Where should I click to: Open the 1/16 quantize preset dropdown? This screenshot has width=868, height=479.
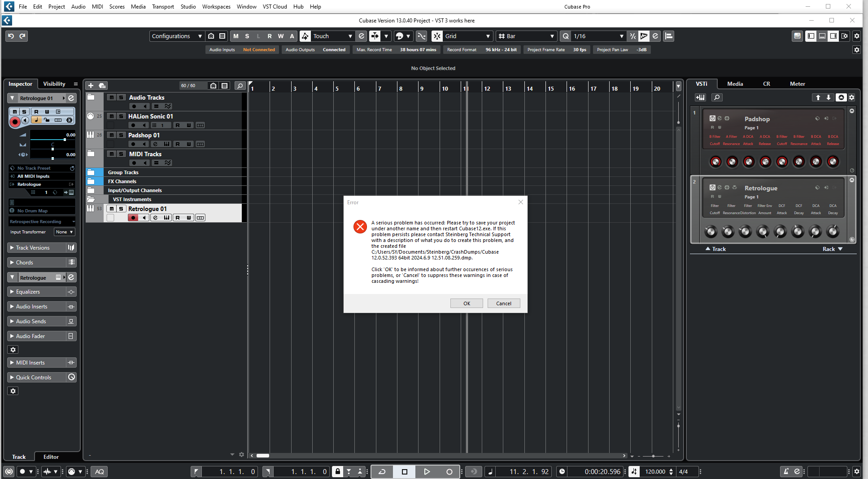tap(598, 36)
